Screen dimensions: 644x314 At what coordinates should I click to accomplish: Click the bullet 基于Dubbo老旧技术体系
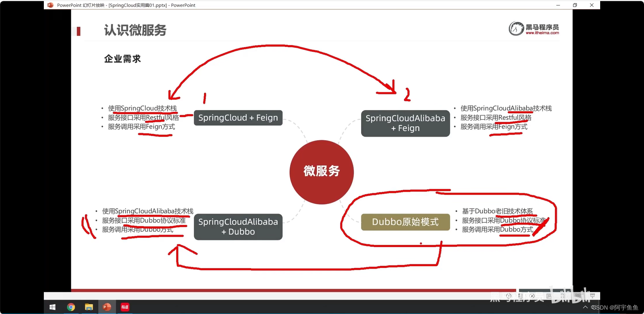pyautogui.click(x=497, y=211)
